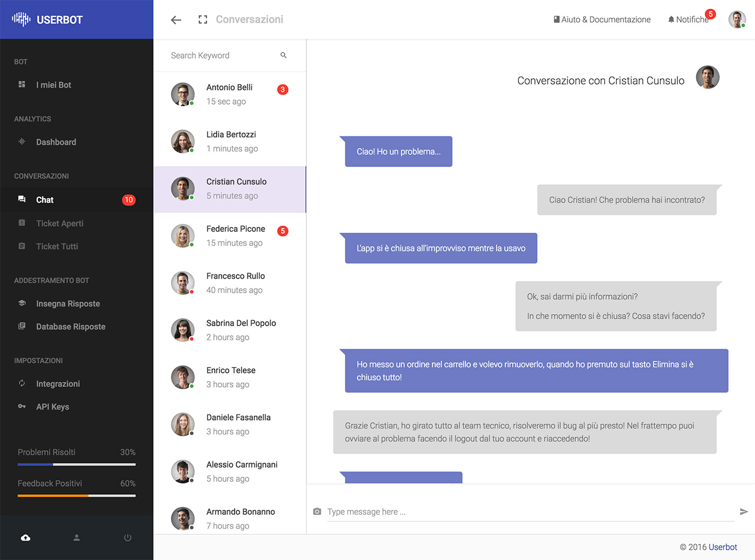Open the API Keys settings
755x560 pixels.
pyautogui.click(x=52, y=406)
